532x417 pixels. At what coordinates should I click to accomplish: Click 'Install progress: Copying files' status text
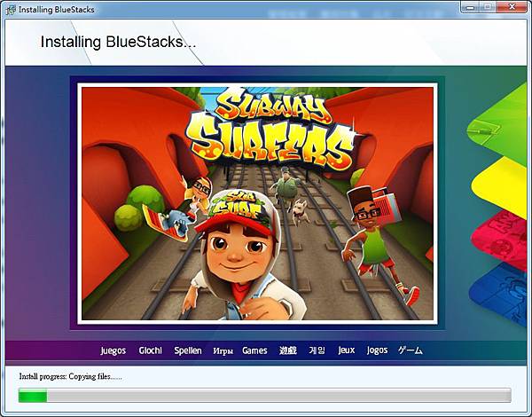coord(71,376)
